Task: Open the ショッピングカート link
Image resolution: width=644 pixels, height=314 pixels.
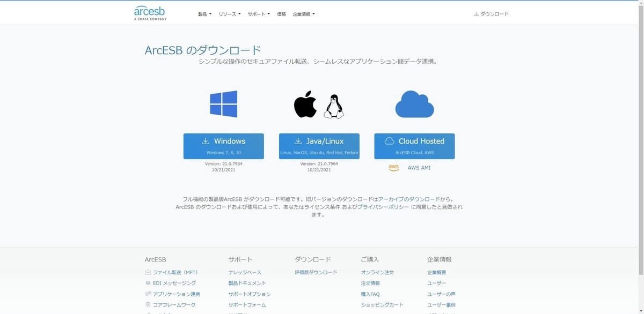Action: [382, 305]
